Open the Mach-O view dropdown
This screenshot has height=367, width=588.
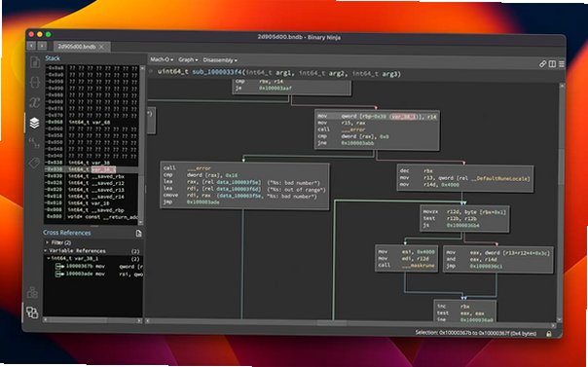point(162,59)
